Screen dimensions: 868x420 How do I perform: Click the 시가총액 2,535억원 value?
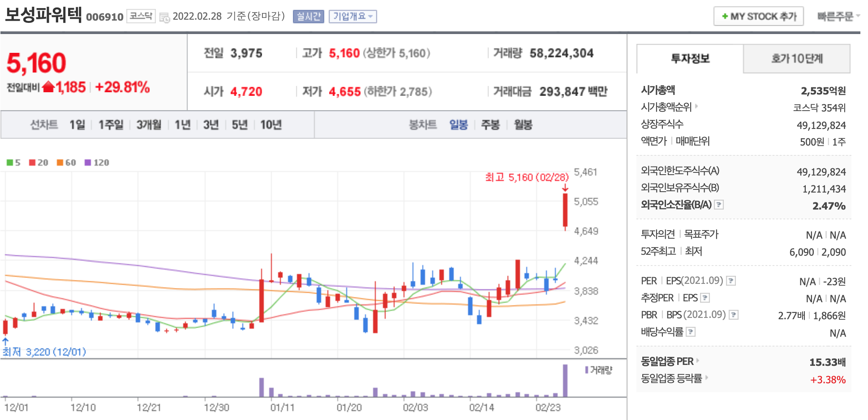[x=823, y=91]
